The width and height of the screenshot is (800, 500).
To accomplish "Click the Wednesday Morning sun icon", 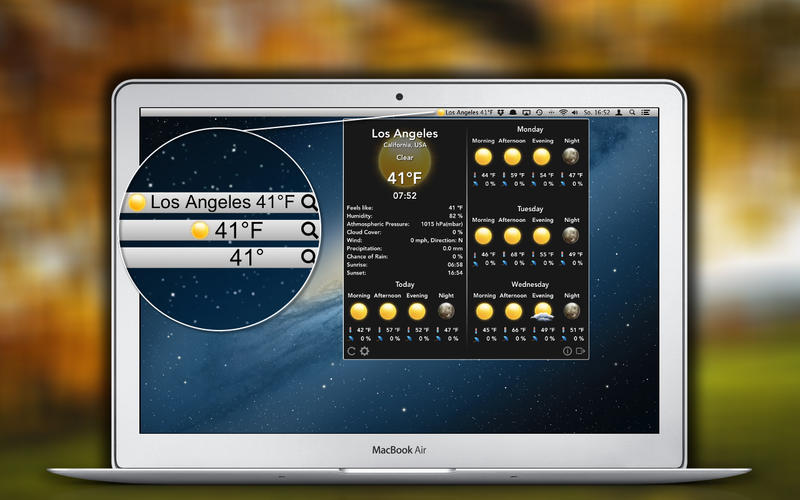I will click(x=484, y=311).
